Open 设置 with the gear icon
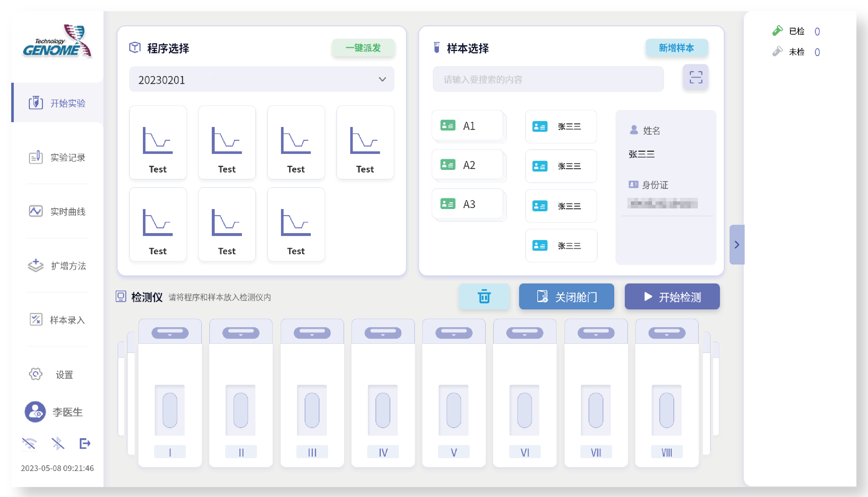The height and width of the screenshot is (497, 868). [36, 374]
